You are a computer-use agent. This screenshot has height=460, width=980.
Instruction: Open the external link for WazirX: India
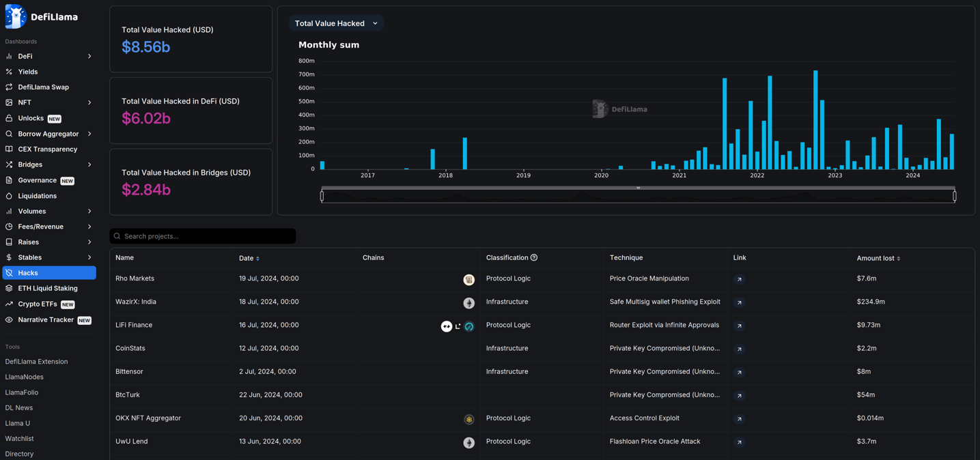coord(739,302)
